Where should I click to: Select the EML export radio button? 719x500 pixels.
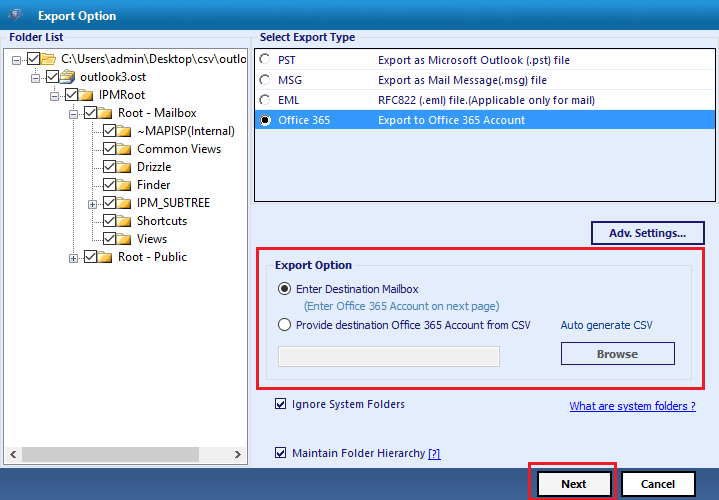[265, 100]
